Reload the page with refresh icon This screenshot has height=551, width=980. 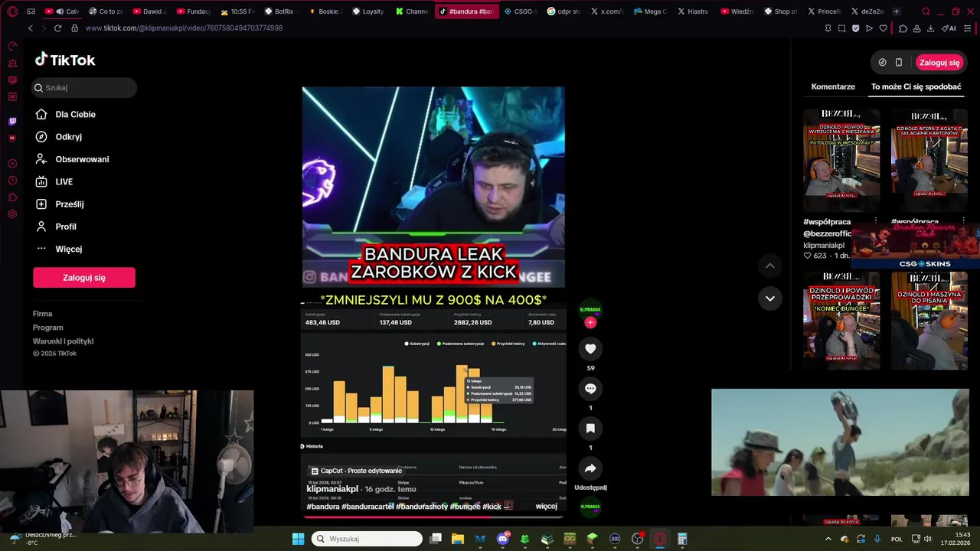tap(57, 28)
